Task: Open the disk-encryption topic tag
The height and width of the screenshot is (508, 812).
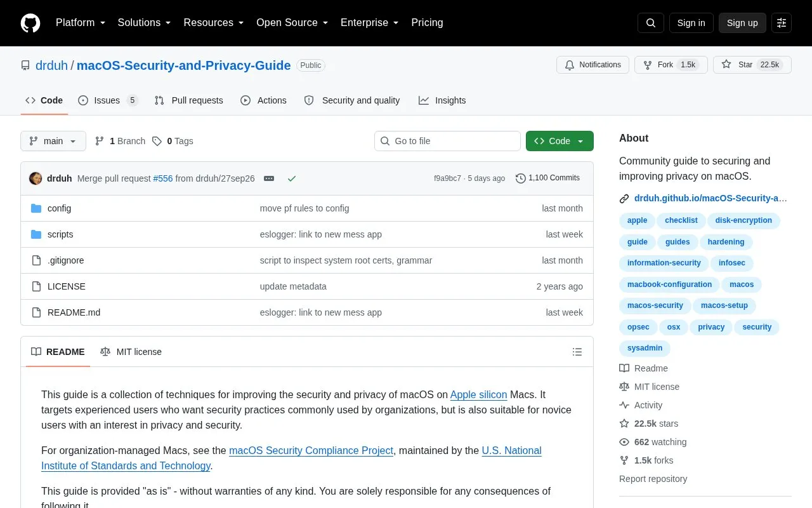Action: (743, 220)
